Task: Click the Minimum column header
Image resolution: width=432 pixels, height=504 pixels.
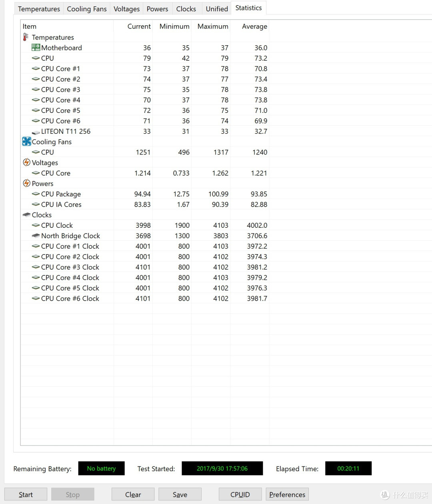Action: (172, 26)
